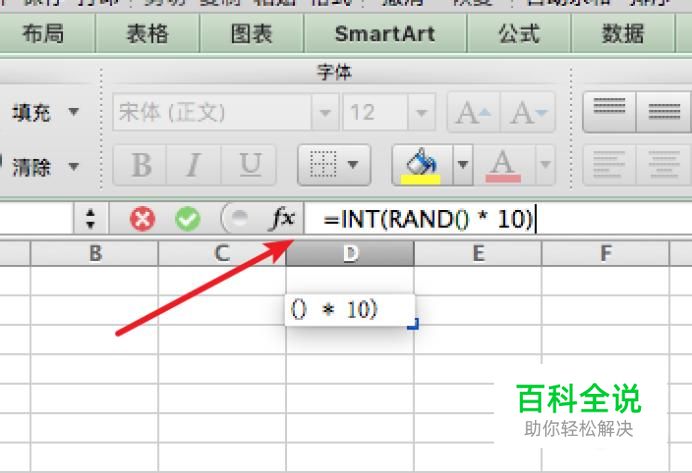This screenshot has height=473, width=692.
Task: Click the font name box 宋体 (正文)
Action: 212,112
